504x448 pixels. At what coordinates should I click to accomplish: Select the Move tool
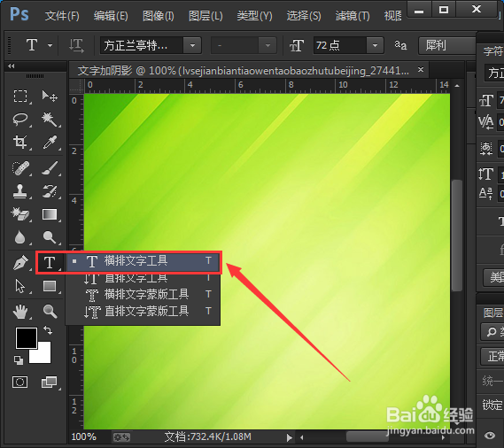point(50,96)
